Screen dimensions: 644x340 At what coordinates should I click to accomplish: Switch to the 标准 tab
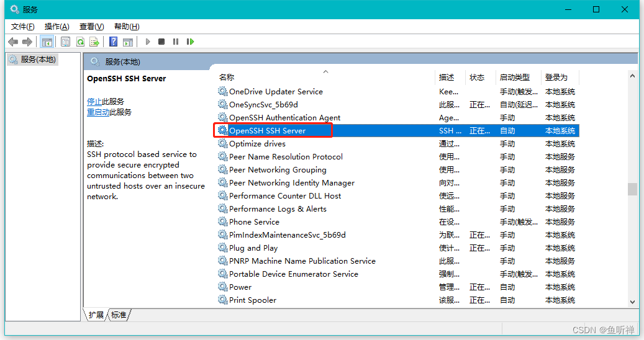119,315
